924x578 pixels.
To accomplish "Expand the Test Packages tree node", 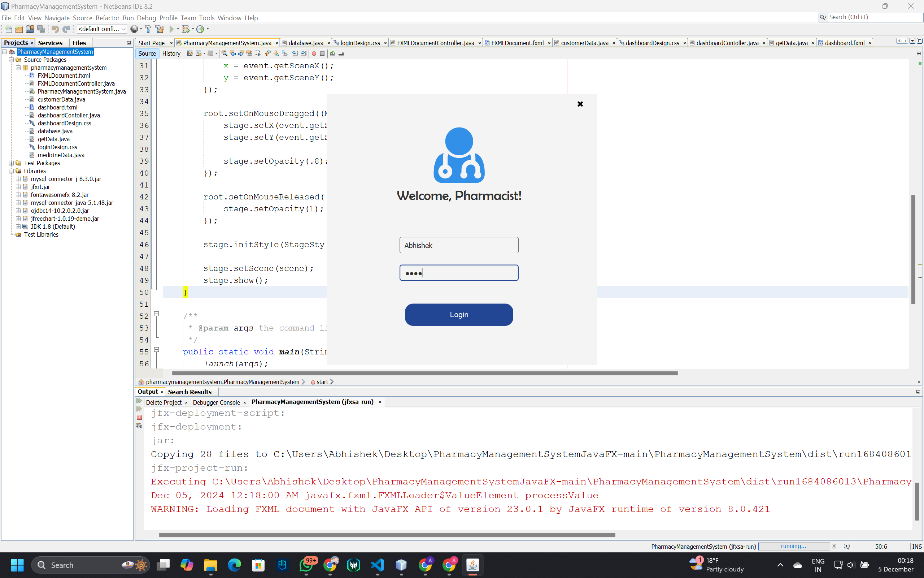I will (x=12, y=163).
